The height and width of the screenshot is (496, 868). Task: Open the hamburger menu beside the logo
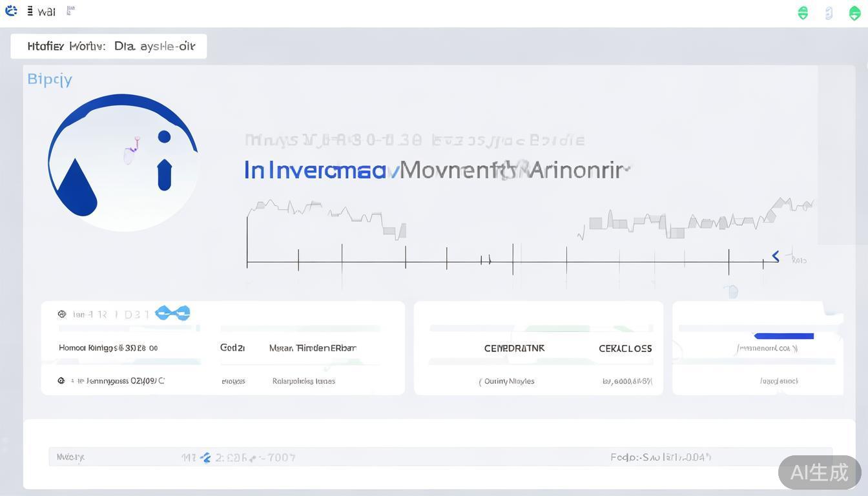tap(30, 11)
